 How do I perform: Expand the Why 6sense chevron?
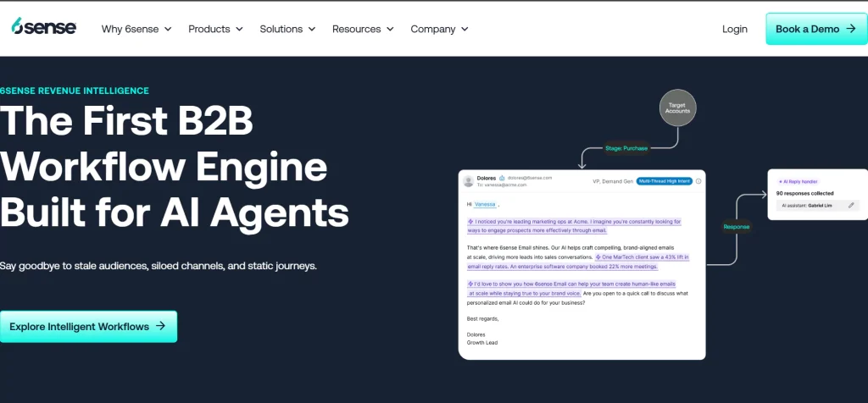(x=168, y=30)
